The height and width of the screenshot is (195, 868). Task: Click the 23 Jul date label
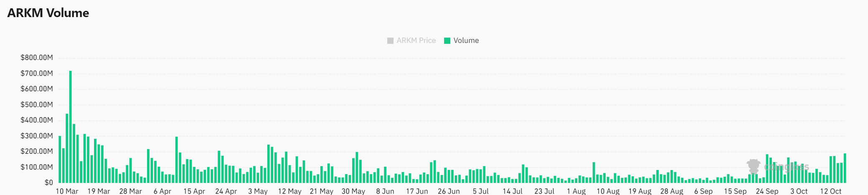(x=544, y=191)
